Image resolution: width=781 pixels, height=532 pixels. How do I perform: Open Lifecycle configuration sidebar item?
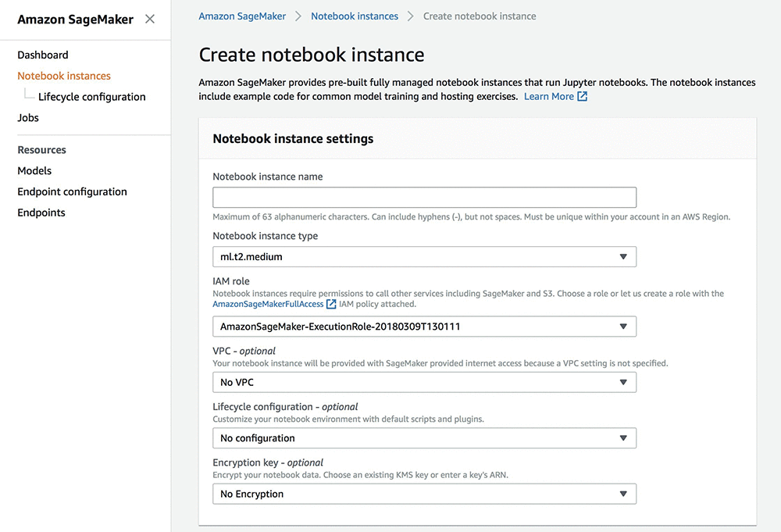[x=92, y=97]
